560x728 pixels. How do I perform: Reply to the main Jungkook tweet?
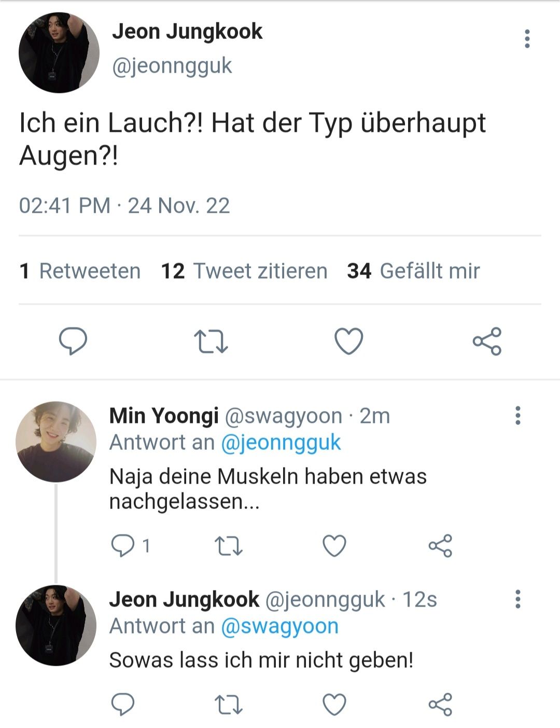pyautogui.click(x=73, y=341)
